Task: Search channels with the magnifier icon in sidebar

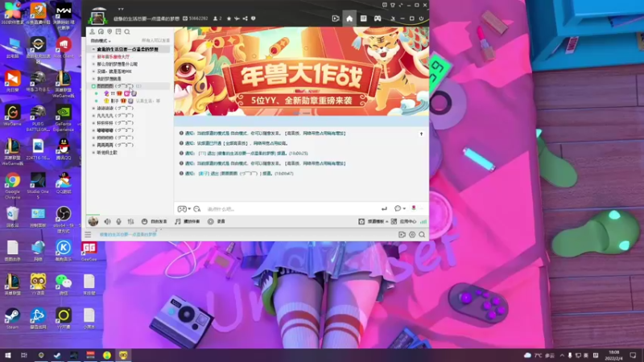Action: [x=127, y=31]
